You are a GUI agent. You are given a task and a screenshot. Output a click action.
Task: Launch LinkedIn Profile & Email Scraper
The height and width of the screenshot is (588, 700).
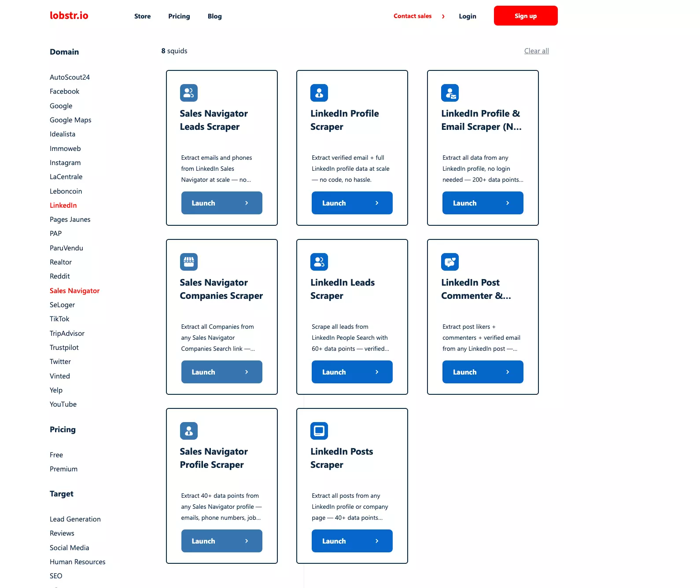483,203
